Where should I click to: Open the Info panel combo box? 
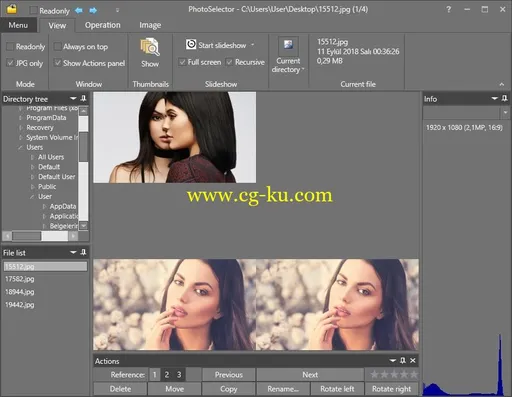tap(466, 113)
